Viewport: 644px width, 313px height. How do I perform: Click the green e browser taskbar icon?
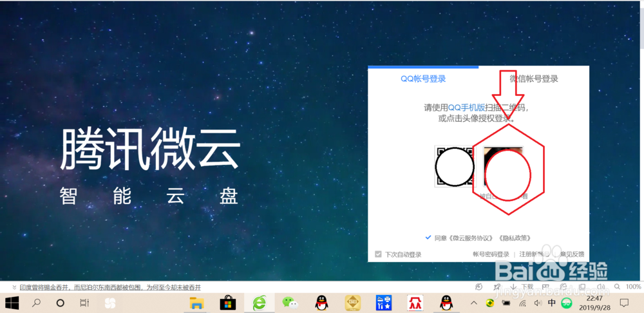click(259, 303)
